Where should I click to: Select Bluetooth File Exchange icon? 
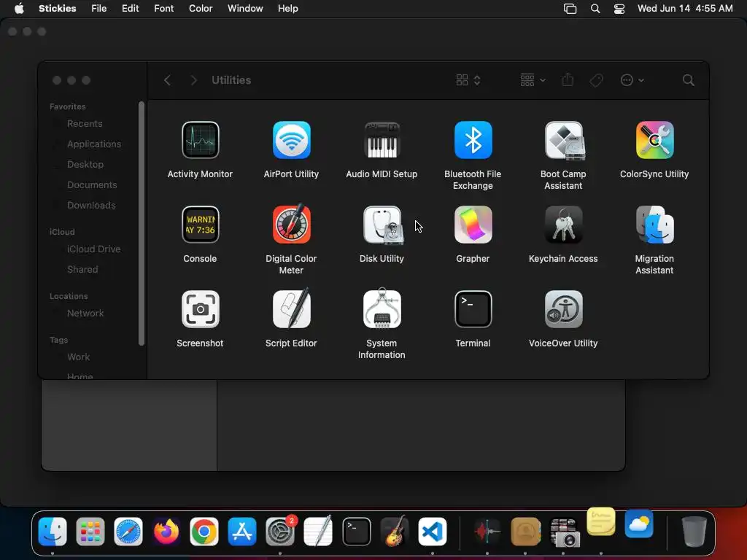[473, 140]
